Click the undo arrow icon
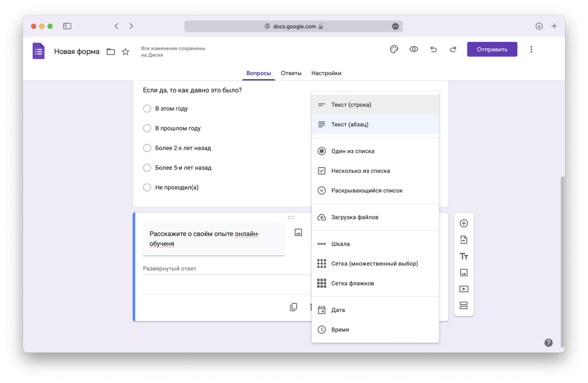 [434, 49]
